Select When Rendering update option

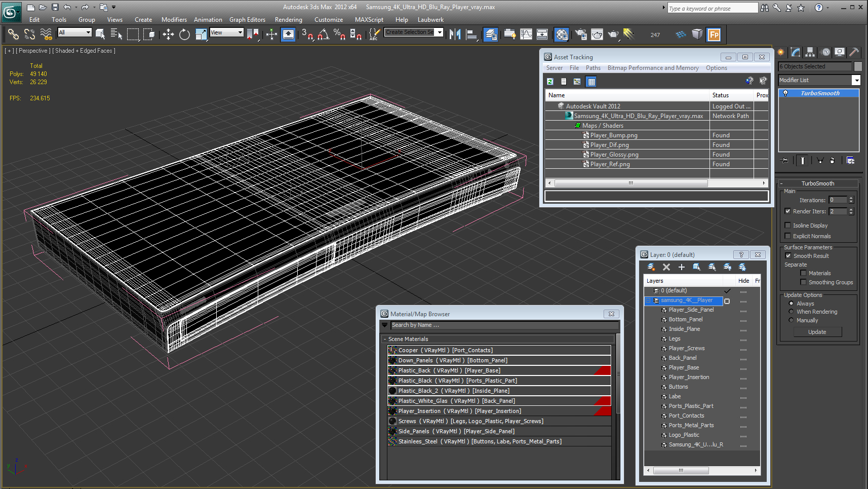click(791, 312)
